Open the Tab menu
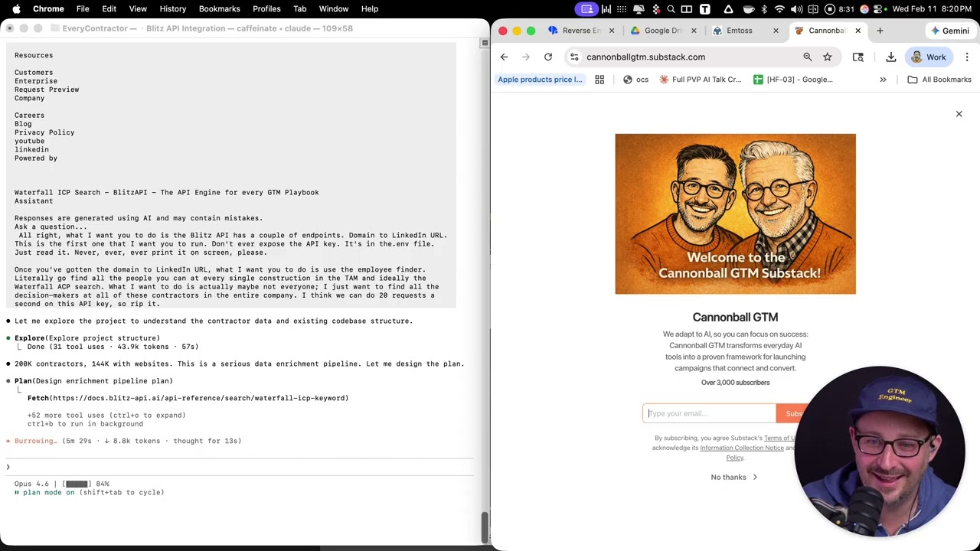Image resolution: width=980 pixels, height=551 pixels. point(300,9)
